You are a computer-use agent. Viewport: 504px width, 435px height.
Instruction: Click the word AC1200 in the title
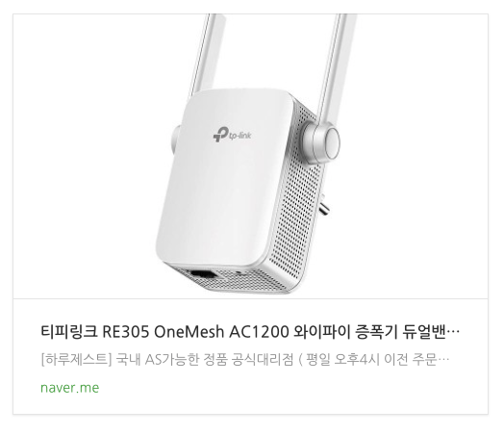pos(259,332)
